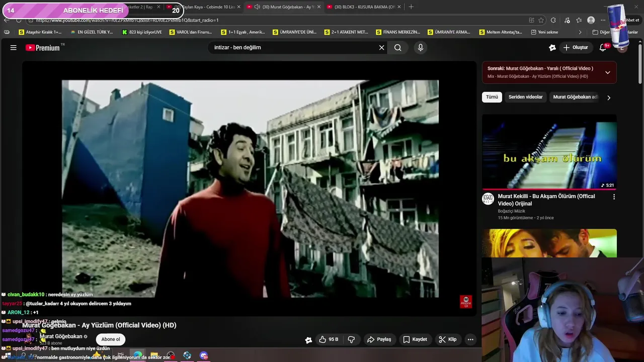This screenshot has width=644, height=362.
Task: Close the Cebimde 10 Lira tab
Action: pos(239,7)
